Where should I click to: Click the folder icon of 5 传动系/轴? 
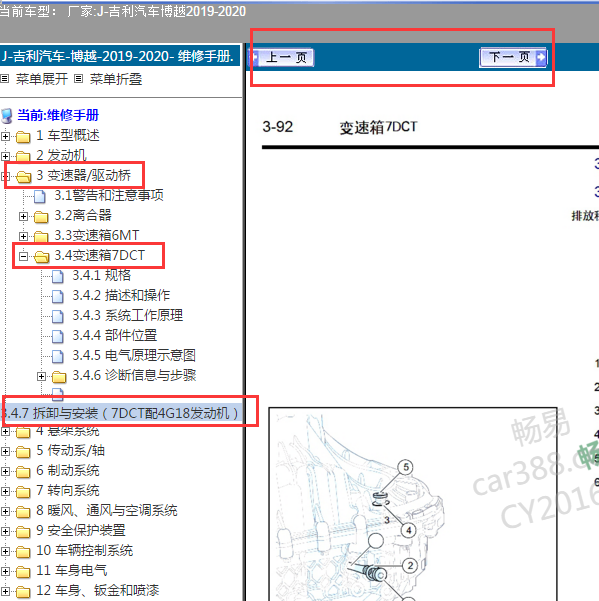click(23, 452)
